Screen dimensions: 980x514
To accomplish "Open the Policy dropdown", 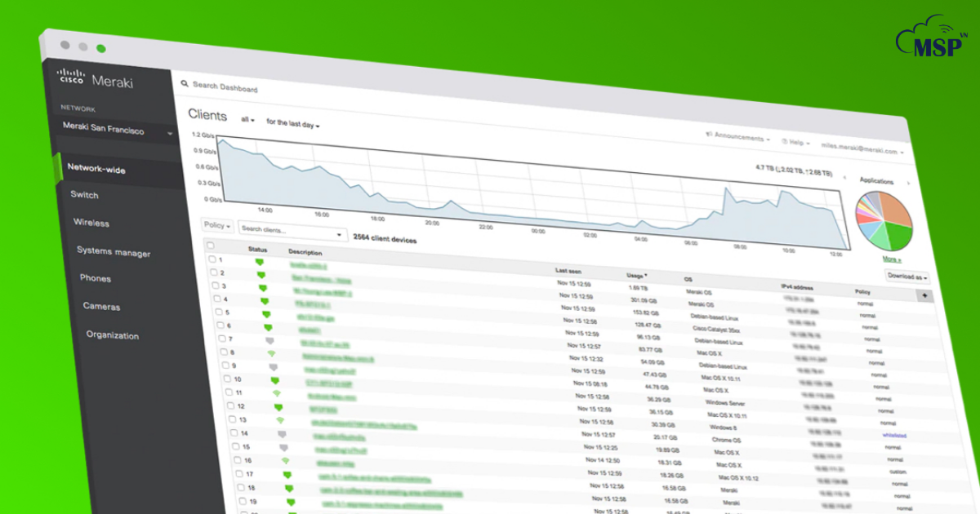I will pyautogui.click(x=217, y=225).
